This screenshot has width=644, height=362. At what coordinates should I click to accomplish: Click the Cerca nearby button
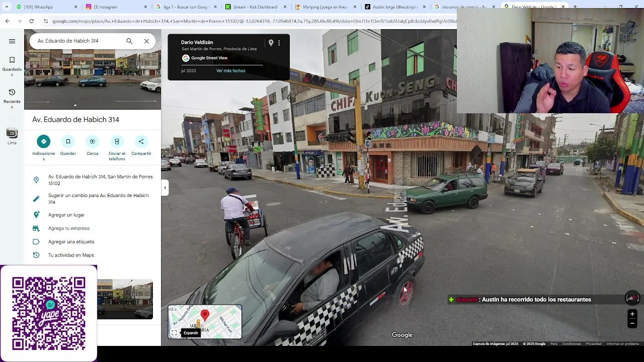pos(93,145)
